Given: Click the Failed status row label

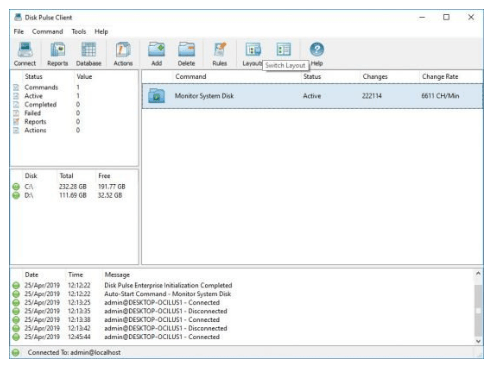Looking at the screenshot, I should (x=32, y=113).
